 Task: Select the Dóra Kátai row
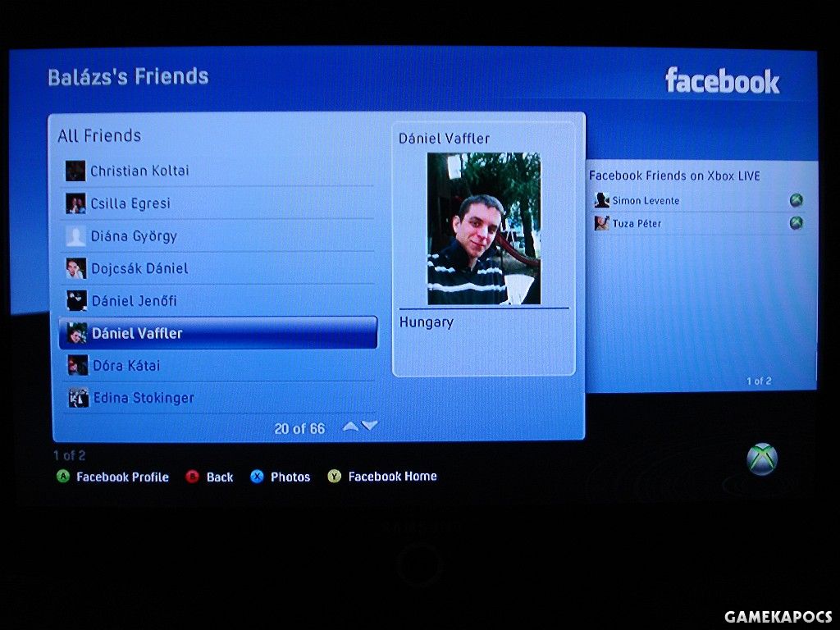(x=217, y=365)
